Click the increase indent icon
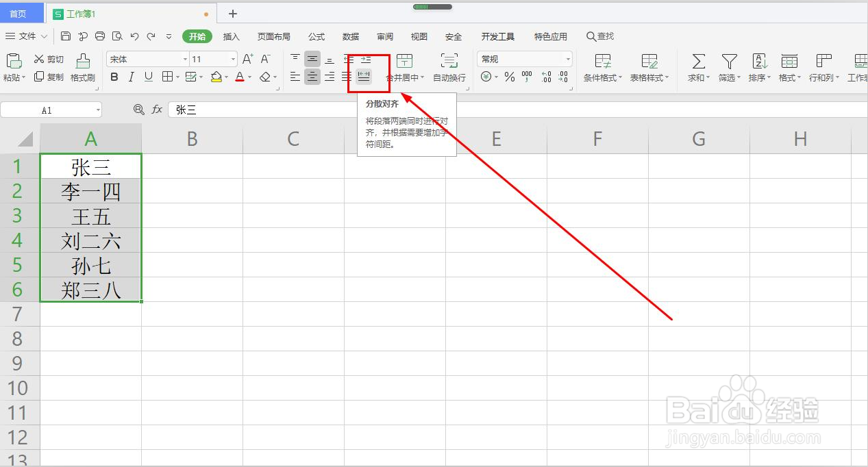Viewport: 868px width, 467px height. click(x=366, y=60)
